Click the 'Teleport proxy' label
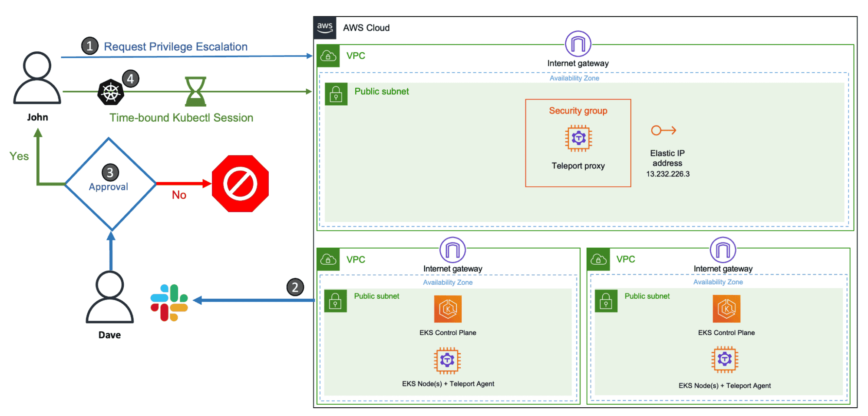The width and height of the screenshot is (868, 416). 578,166
